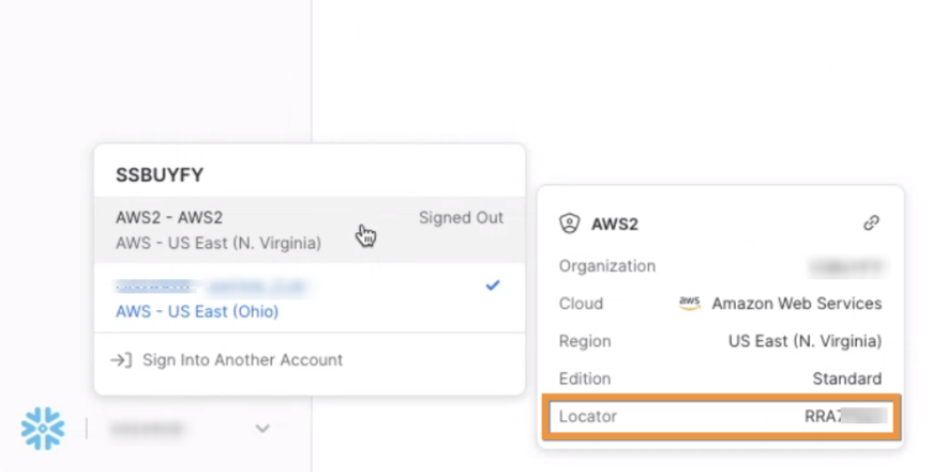Click the highlighted Locator label
This screenshot has height=472, width=932.
588,416
